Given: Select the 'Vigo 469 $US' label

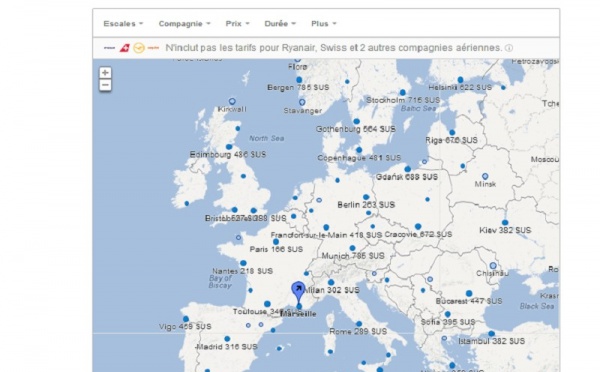Looking at the screenshot, I should [x=185, y=327].
